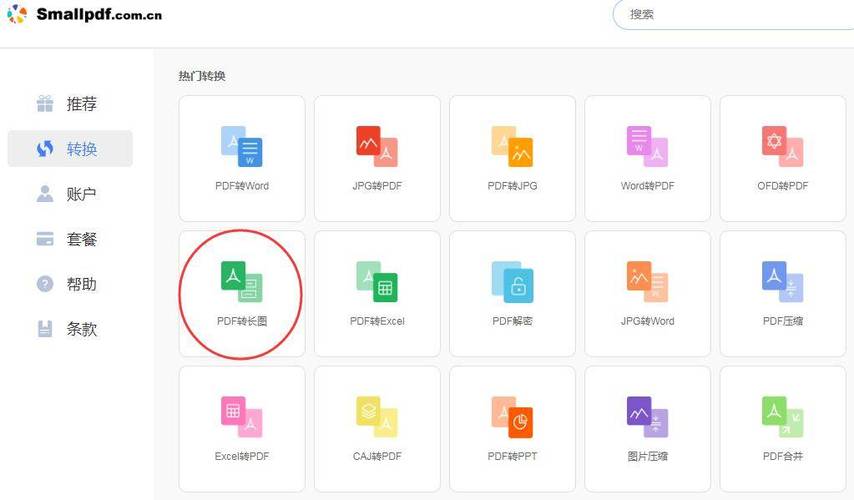Click the 热门转换 section heading
The height and width of the screenshot is (500, 854).
(202, 76)
